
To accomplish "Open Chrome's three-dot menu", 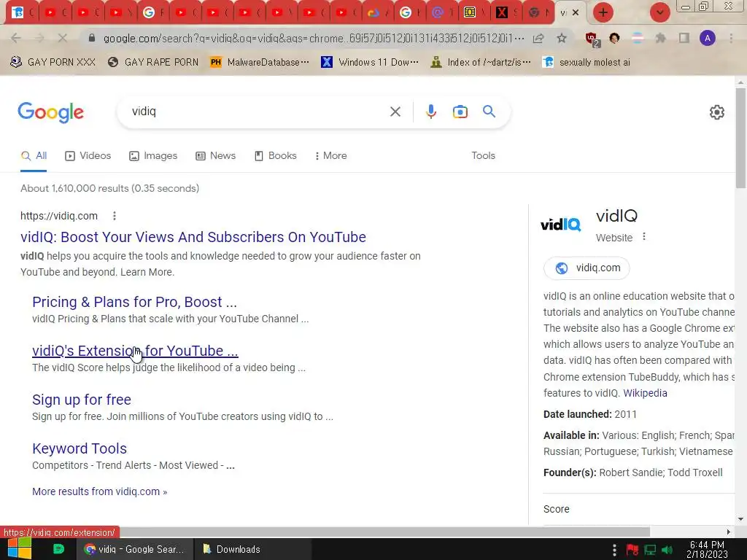I will (731, 38).
